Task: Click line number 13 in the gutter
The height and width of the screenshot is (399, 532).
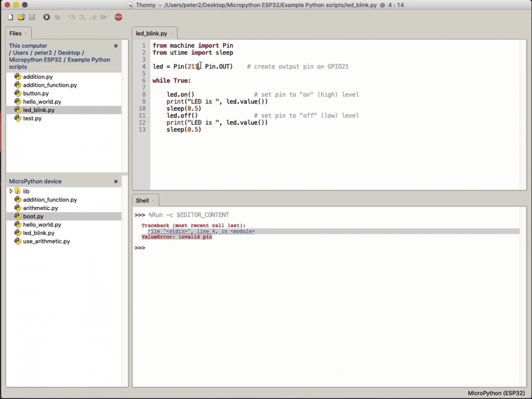Action: click(142, 130)
